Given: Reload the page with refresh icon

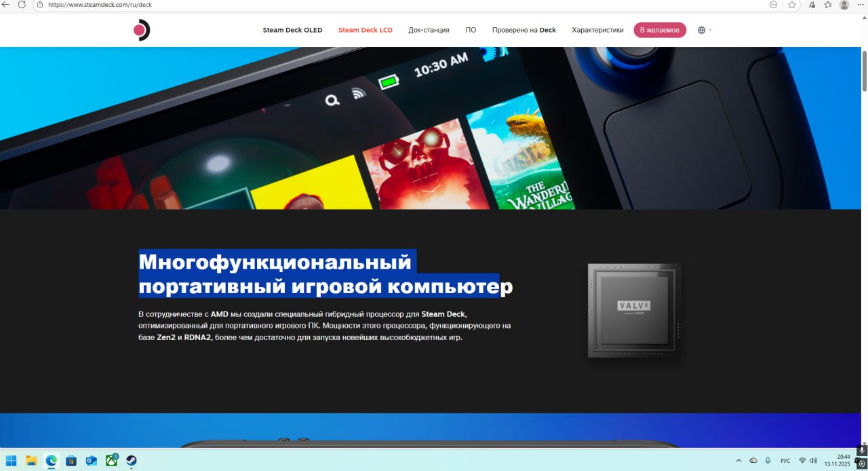Looking at the screenshot, I should 22,4.
